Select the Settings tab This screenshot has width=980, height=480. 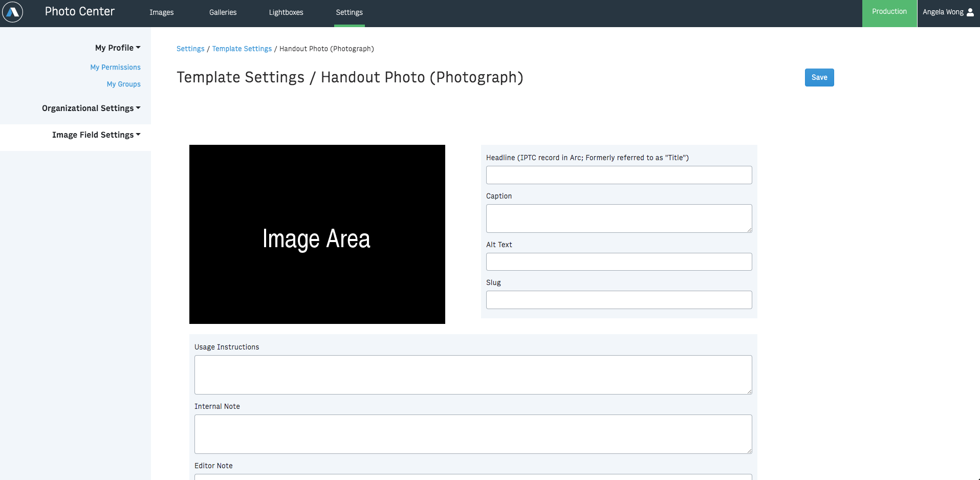350,12
